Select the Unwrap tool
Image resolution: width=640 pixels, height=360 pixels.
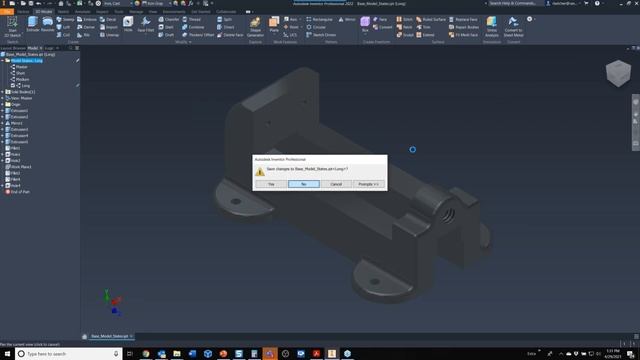point(110,35)
